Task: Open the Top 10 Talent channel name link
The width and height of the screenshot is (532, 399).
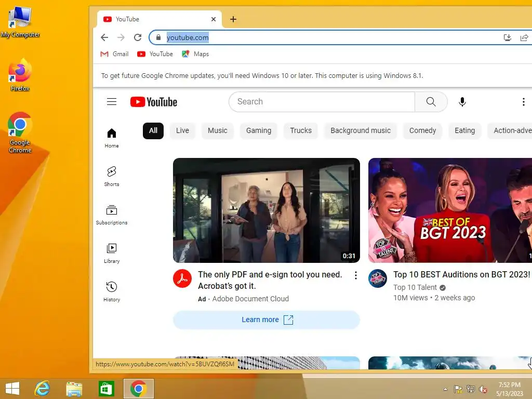Action: (x=415, y=287)
